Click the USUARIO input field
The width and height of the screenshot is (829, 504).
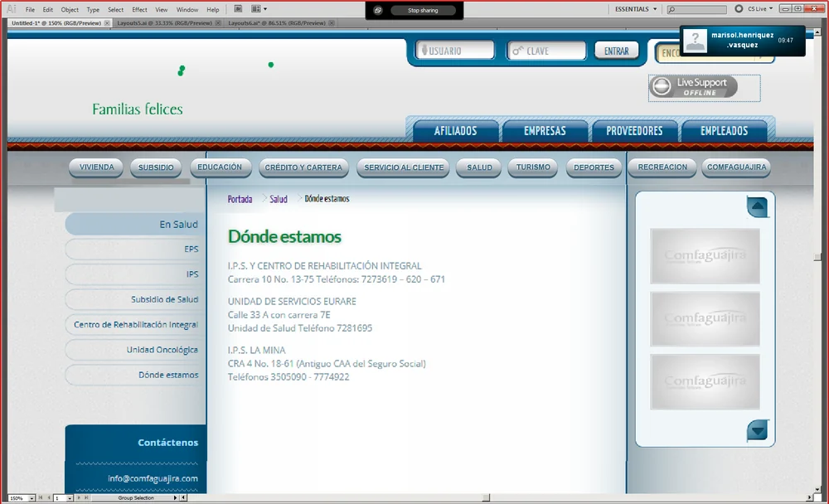tap(454, 51)
